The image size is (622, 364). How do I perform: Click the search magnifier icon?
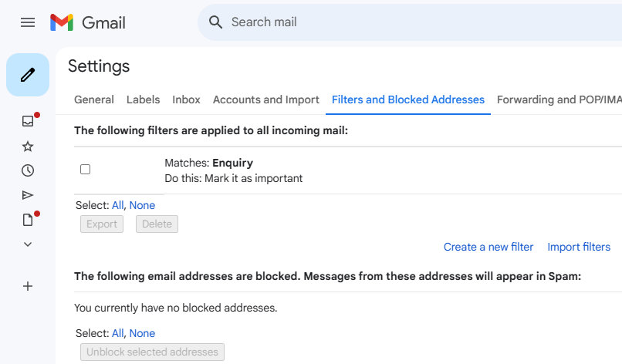click(x=216, y=22)
